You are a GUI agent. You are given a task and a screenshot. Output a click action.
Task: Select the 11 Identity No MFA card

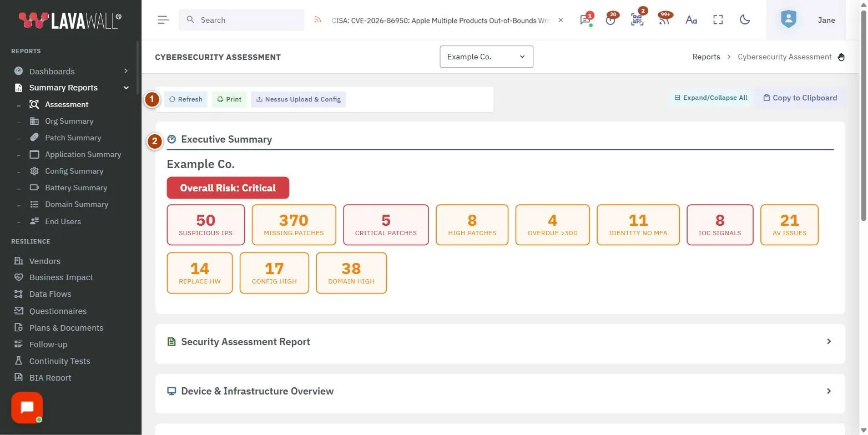(638, 225)
